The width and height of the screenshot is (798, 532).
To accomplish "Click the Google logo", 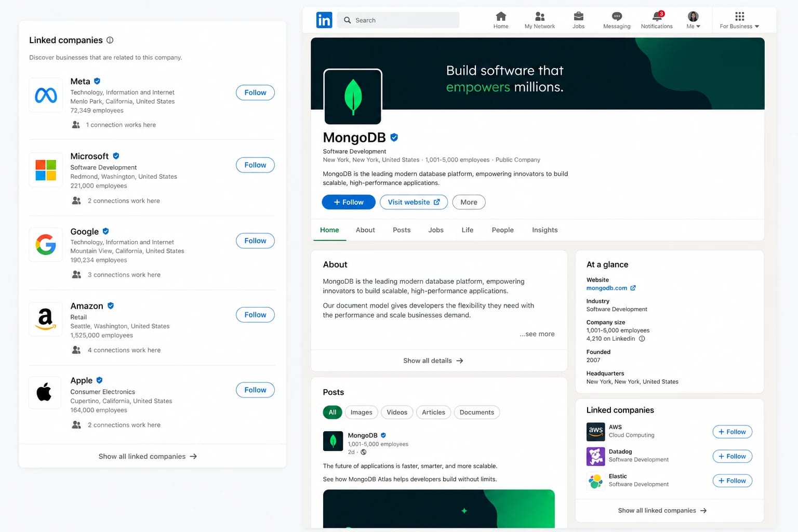I will [46, 245].
